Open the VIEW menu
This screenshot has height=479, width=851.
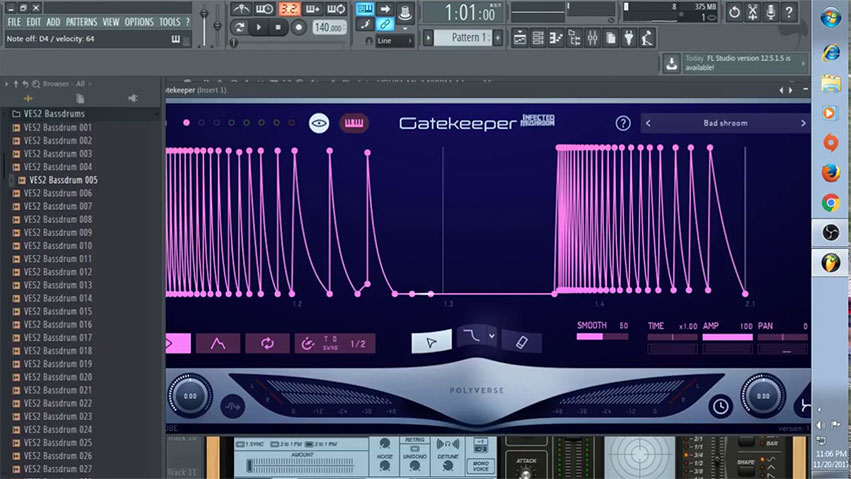(111, 22)
